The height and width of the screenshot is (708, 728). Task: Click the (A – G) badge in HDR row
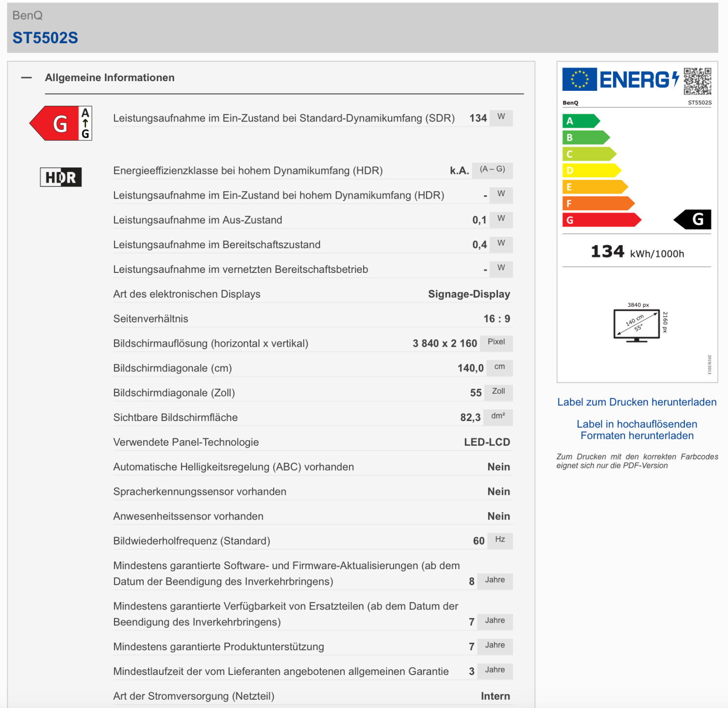(x=492, y=169)
